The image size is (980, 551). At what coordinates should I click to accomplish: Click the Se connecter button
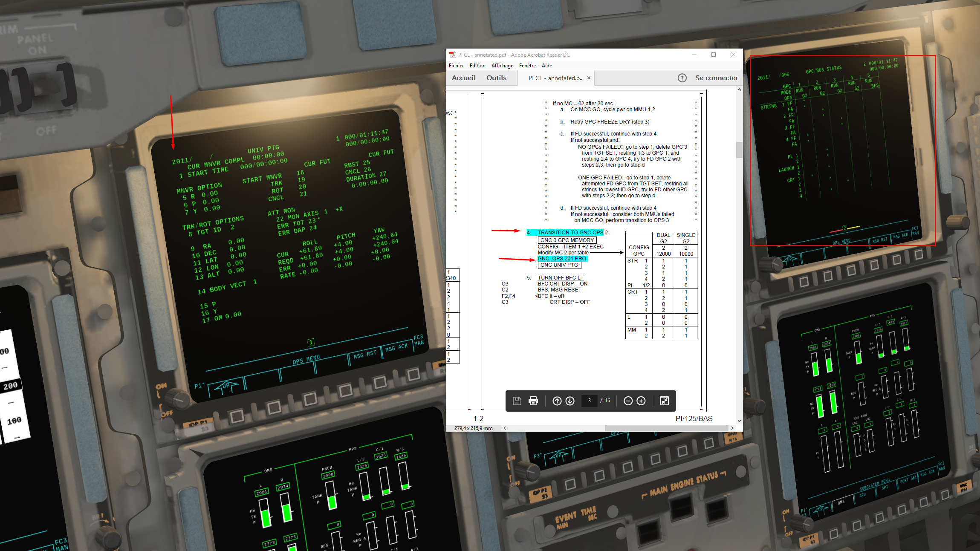tap(717, 78)
